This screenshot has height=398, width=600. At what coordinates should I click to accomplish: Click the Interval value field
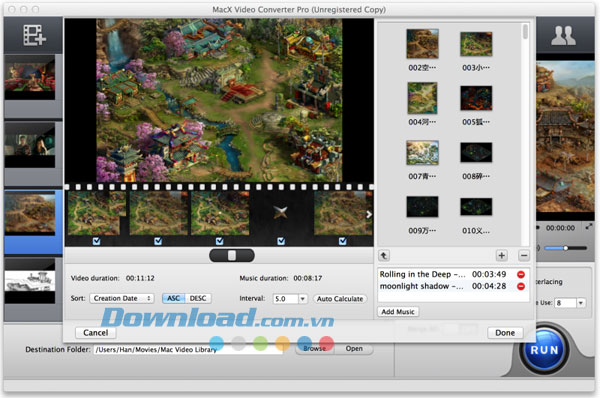(285, 299)
